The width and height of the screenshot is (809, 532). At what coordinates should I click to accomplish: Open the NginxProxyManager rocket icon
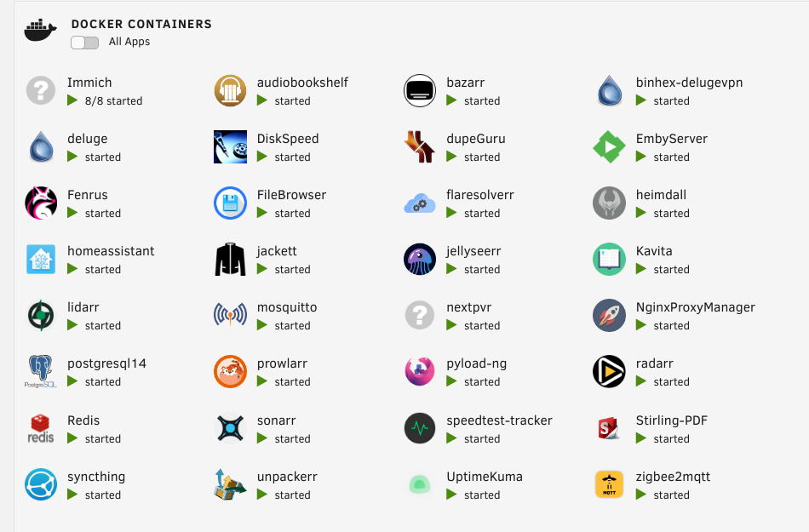[x=610, y=316]
